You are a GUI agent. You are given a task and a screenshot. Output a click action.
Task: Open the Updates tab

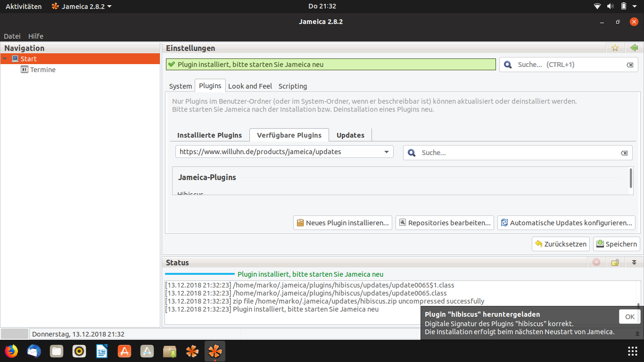pos(350,135)
